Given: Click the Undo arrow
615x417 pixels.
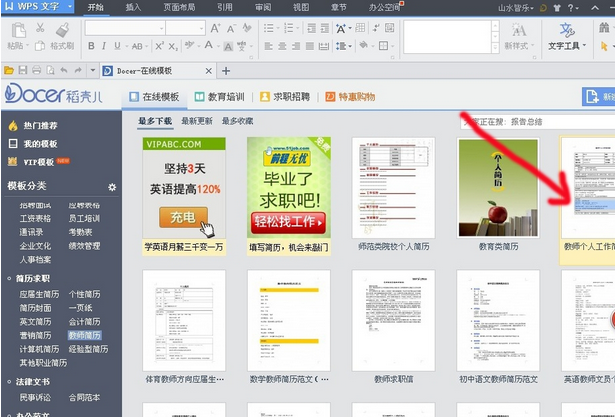Looking at the screenshot, I should click(x=64, y=71).
